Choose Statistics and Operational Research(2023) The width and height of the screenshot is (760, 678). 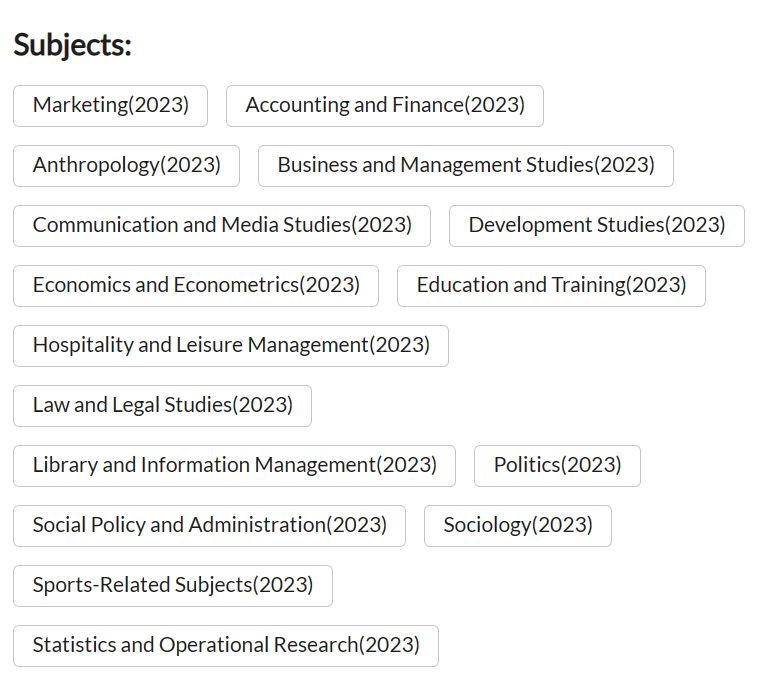point(226,646)
